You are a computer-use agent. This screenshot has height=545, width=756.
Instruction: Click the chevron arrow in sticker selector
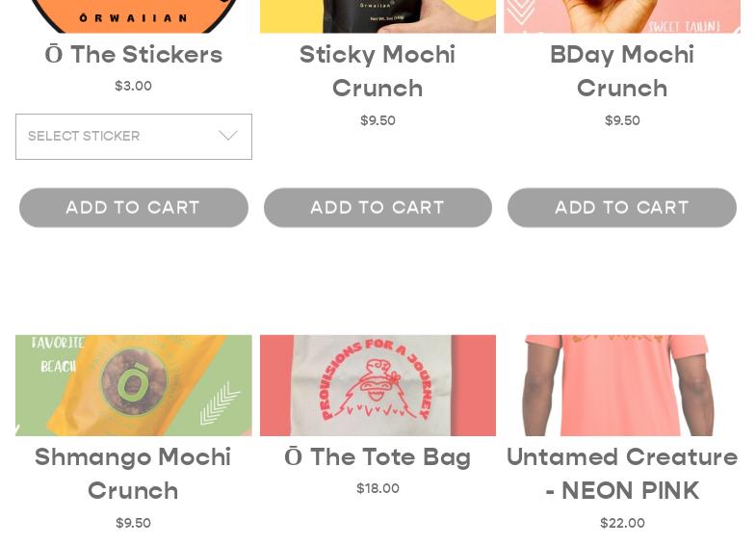228,137
